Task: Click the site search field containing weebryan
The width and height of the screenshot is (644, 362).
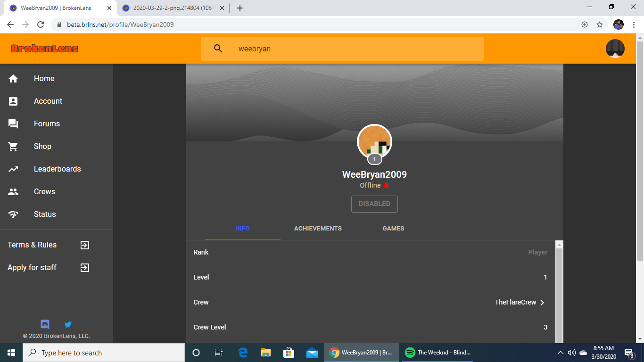Action: tap(342, 49)
